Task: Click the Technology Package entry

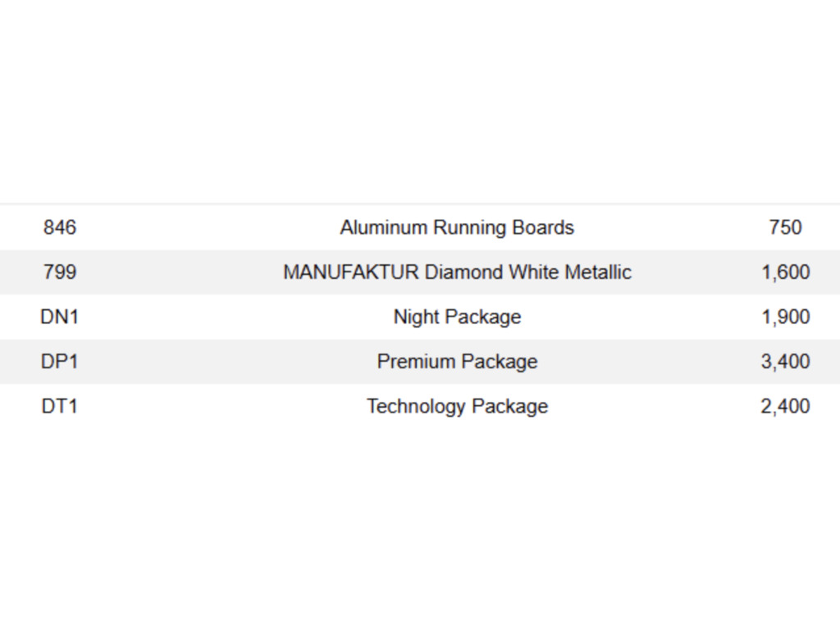Action: [x=457, y=406]
